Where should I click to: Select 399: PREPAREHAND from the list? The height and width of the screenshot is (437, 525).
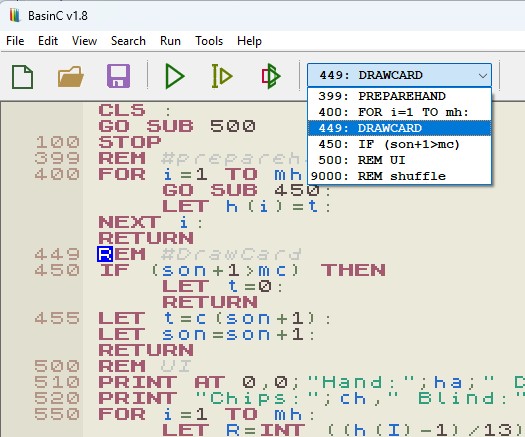(399, 96)
